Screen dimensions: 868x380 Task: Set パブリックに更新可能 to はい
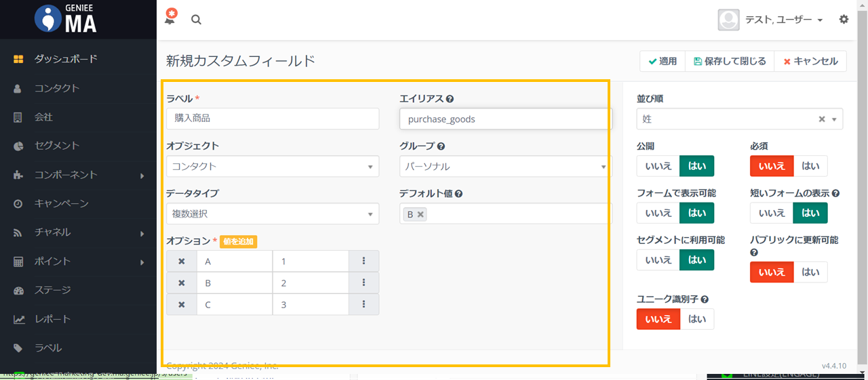810,272
